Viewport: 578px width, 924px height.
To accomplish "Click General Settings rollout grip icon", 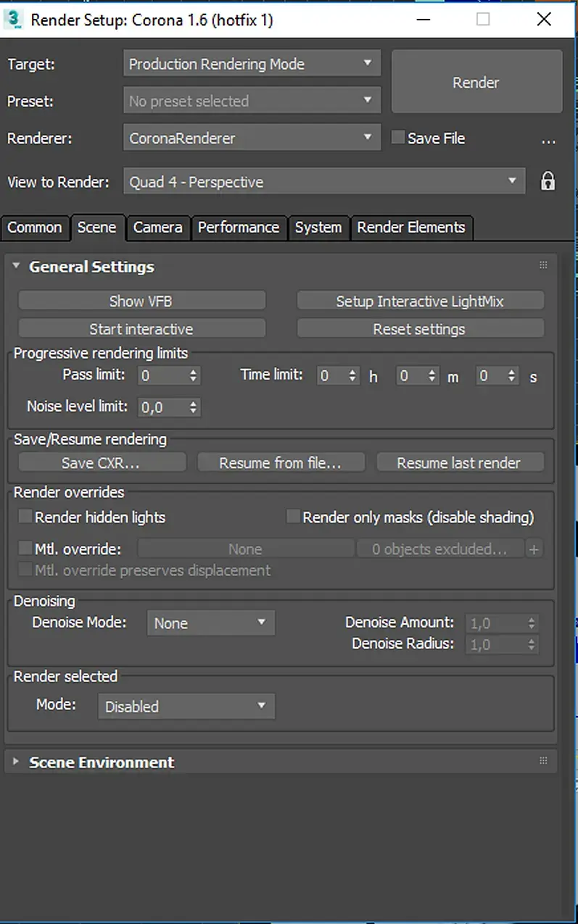I will tap(543, 266).
